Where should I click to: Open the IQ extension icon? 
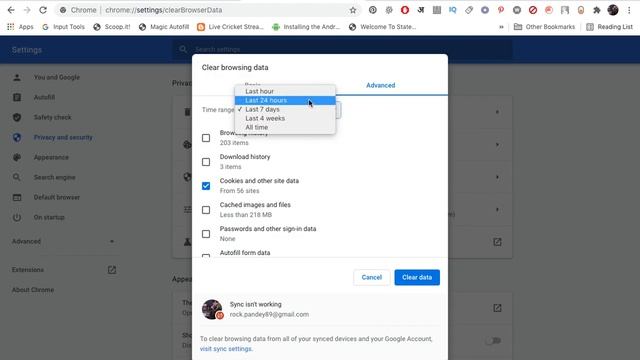point(453,10)
